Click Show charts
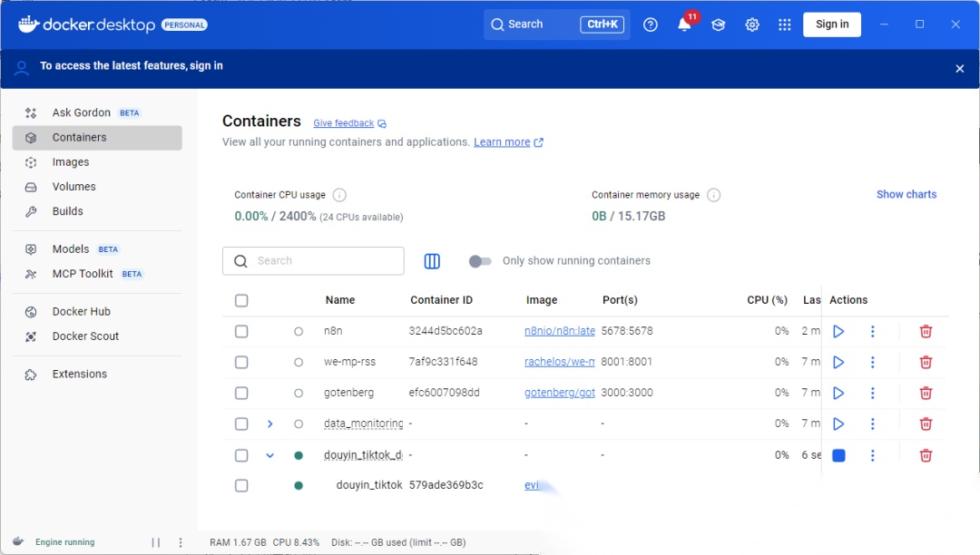 (x=906, y=194)
